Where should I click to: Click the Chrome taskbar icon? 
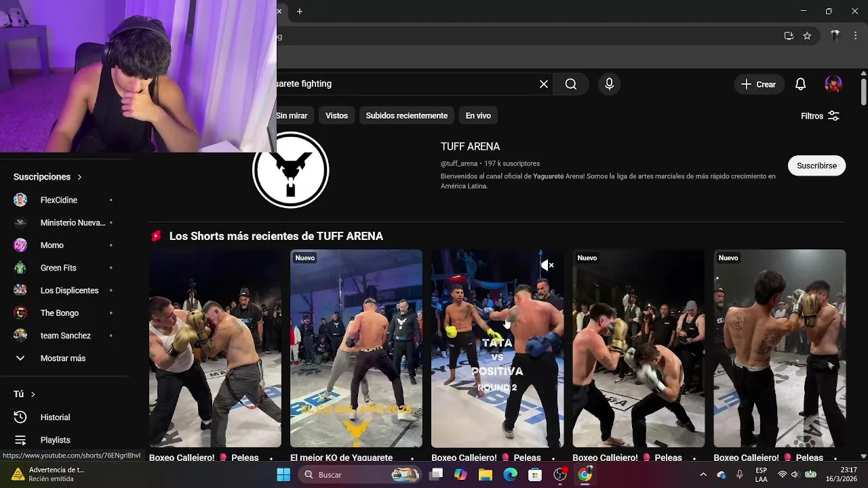585,474
